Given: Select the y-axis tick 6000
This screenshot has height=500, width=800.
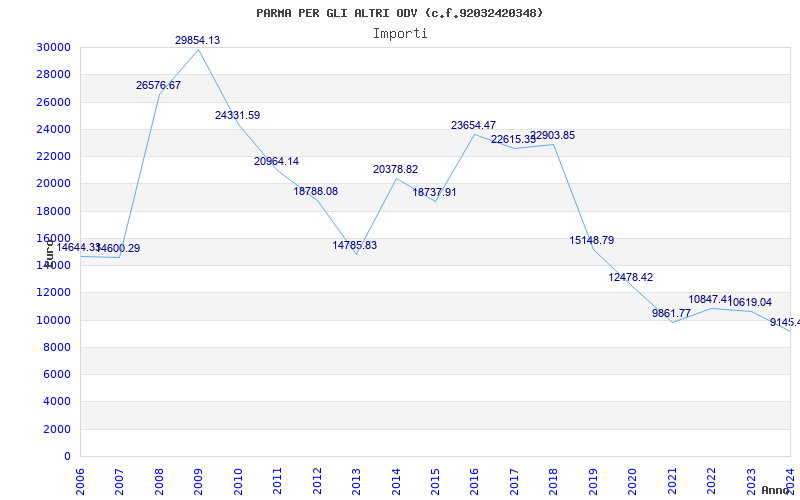Looking at the screenshot, I should 57,374.
